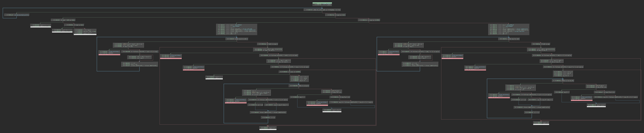
Task: Select the block with instructions 49 to 52
Action: (299, 79)
